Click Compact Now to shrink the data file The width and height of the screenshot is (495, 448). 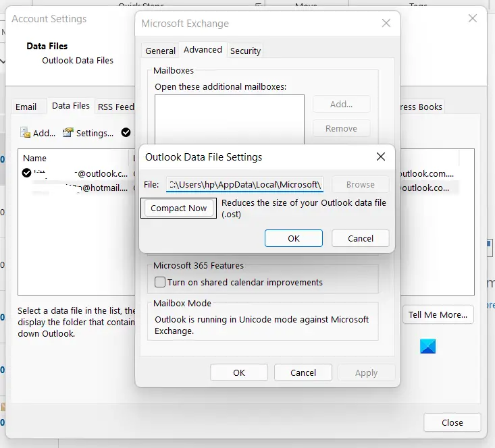178,208
